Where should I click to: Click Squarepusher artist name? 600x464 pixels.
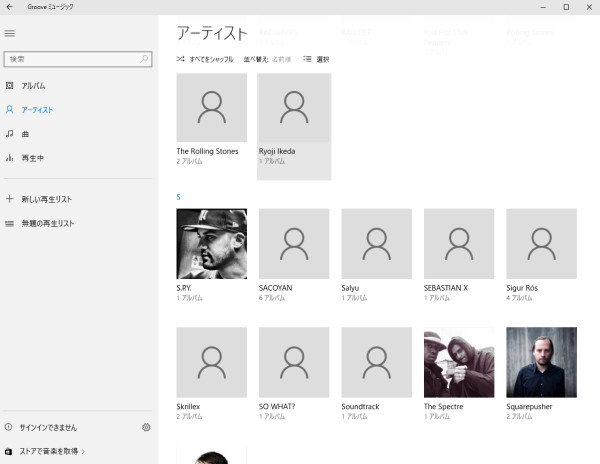[529, 407]
